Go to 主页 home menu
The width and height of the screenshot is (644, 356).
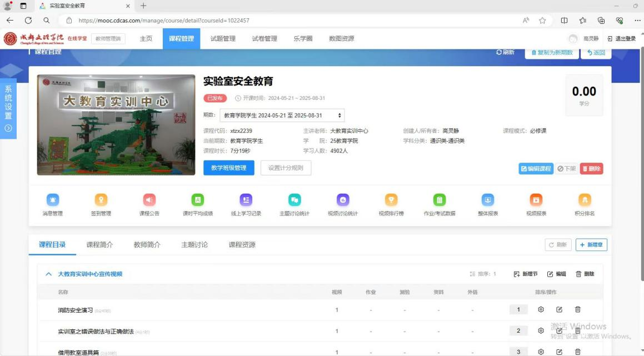(146, 38)
